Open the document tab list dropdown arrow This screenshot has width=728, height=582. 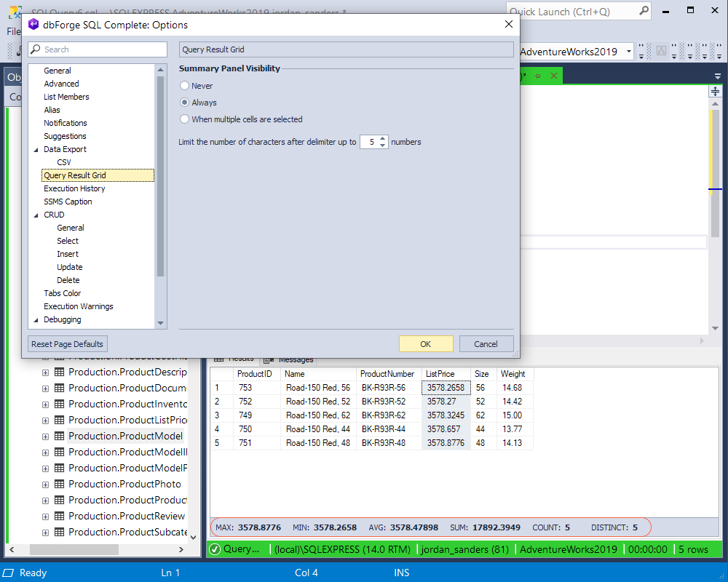(x=717, y=76)
